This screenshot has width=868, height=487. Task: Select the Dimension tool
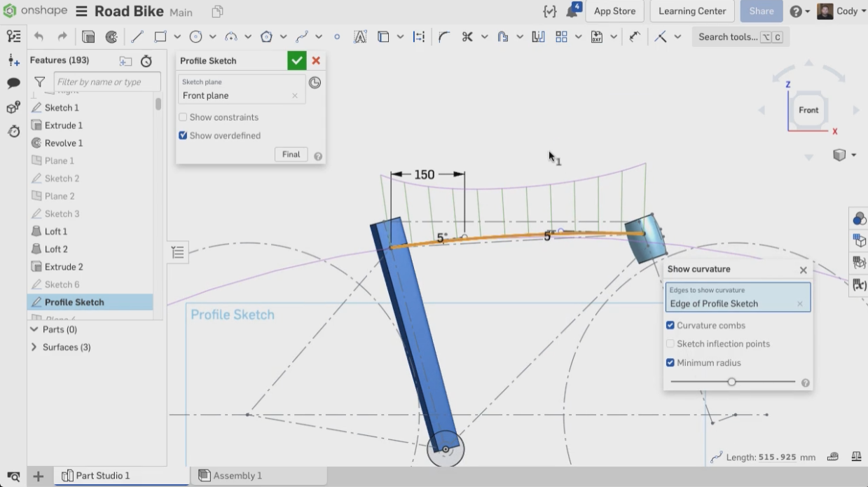(x=635, y=37)
